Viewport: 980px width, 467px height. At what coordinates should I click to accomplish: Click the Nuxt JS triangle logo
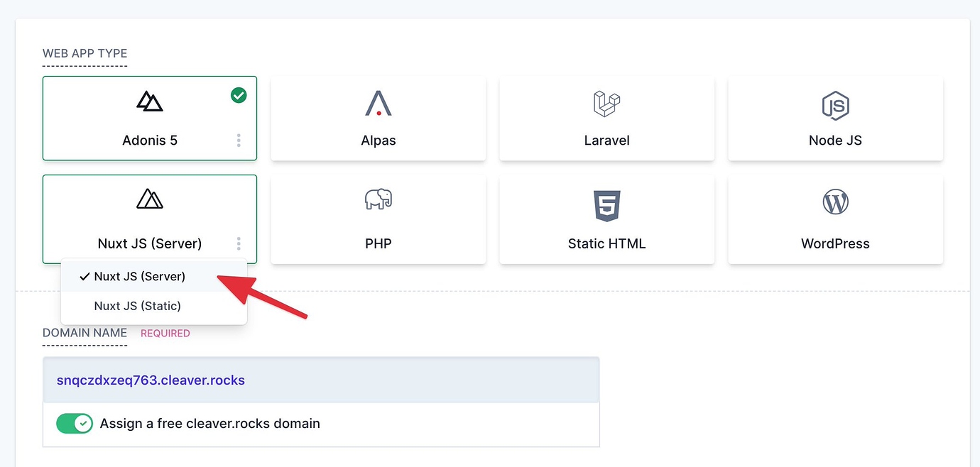pyautogui.click(x=149, y=199)
